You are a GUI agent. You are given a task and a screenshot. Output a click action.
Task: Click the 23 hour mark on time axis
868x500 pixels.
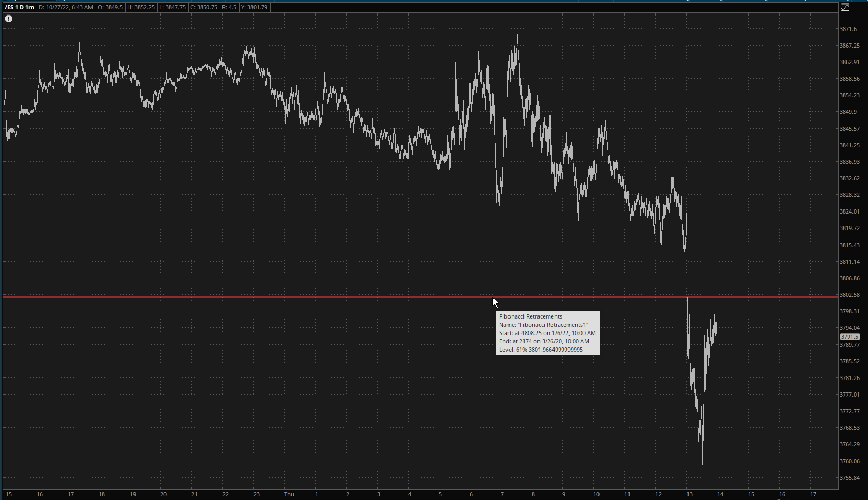click(256, 494)
